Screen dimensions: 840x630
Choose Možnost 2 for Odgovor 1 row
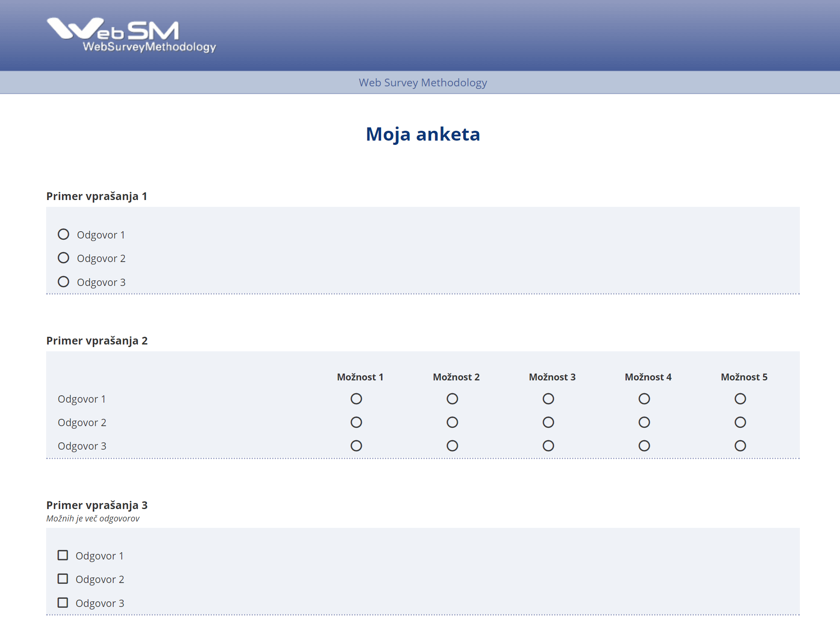click(x=452, y=399)
